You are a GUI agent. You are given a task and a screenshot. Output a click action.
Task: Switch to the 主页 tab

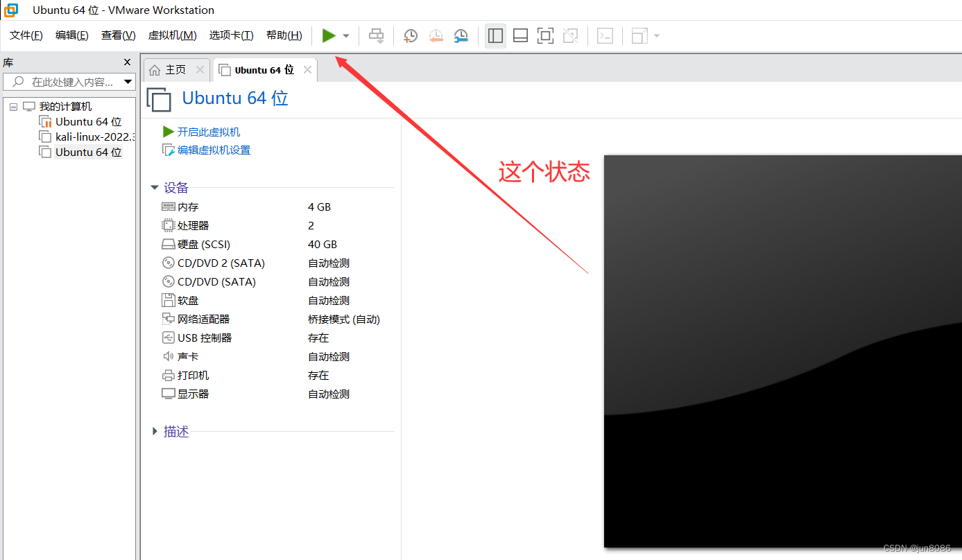(176, 70)
